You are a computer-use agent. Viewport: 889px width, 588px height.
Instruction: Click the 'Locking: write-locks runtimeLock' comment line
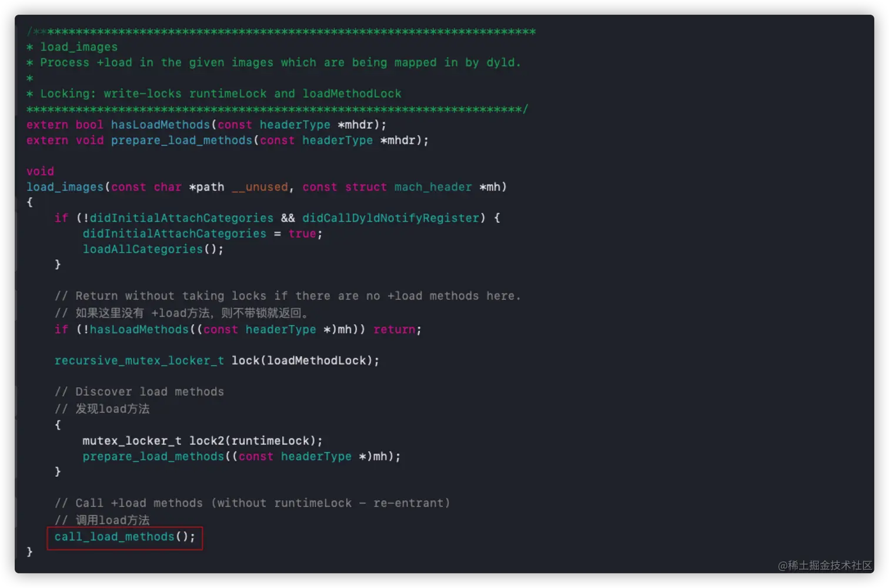(213, 93)
